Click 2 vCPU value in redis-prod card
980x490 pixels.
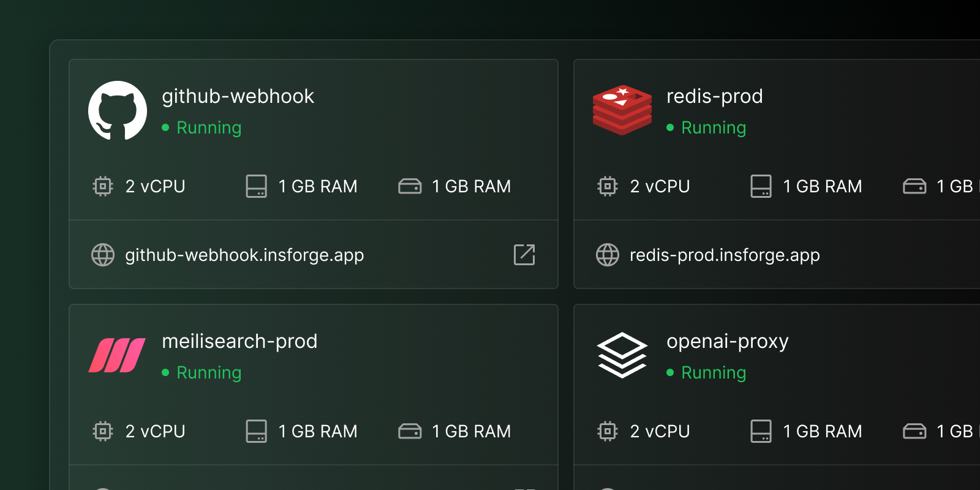coord(660,186)
